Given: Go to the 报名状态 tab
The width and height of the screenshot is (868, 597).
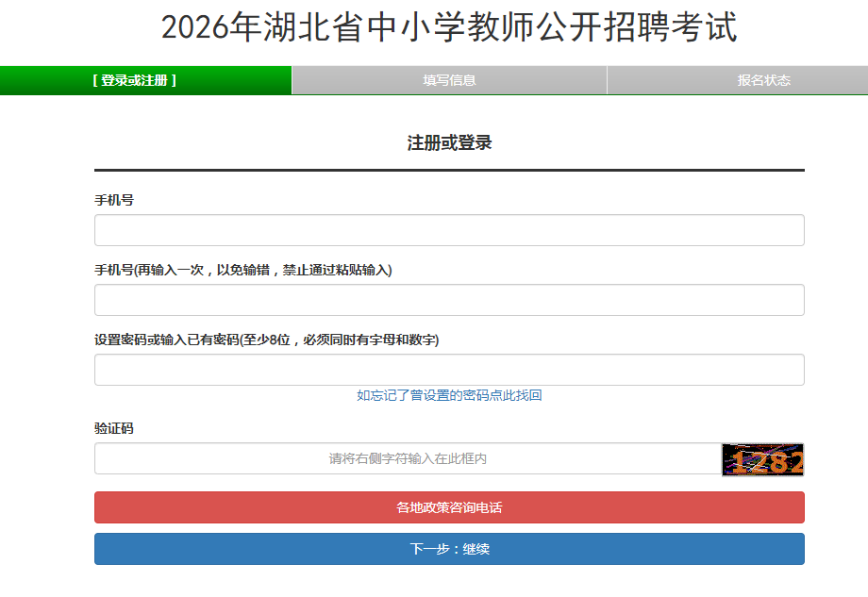Looking at the screenshot, I should 763,80.
